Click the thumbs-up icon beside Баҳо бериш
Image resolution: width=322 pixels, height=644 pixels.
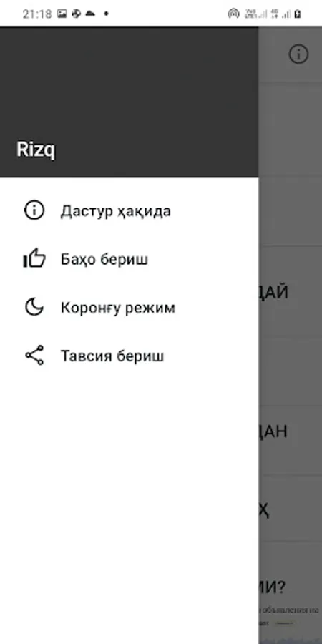(34, 259)
